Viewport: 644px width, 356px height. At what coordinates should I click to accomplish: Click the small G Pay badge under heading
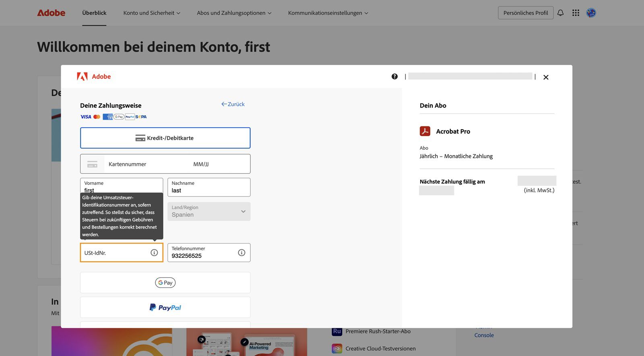pyautogui.click(x=119, y=117)
